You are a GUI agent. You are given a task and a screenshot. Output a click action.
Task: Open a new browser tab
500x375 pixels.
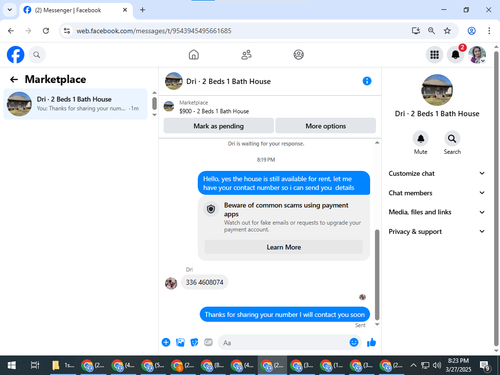point(142,10)
